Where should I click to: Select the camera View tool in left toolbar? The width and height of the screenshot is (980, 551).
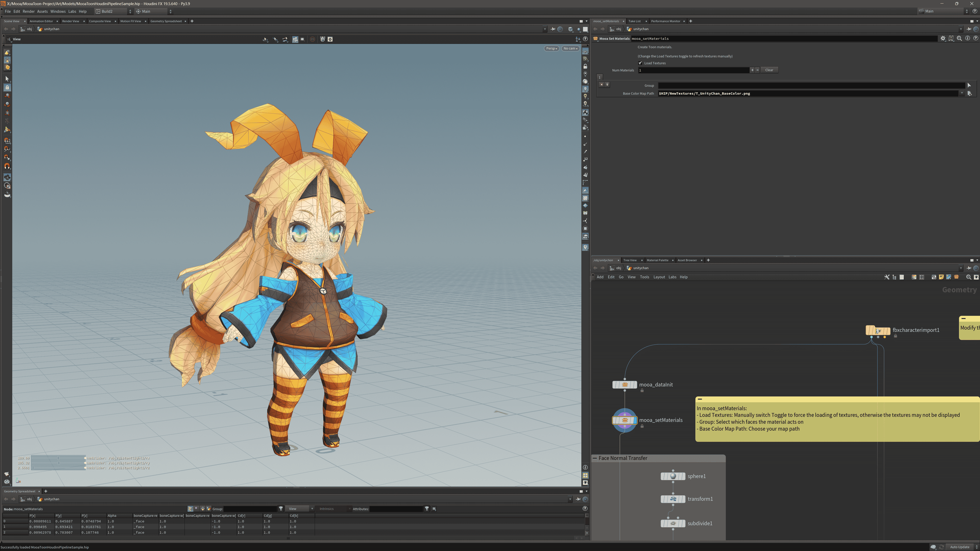click(x=7, y=177)
